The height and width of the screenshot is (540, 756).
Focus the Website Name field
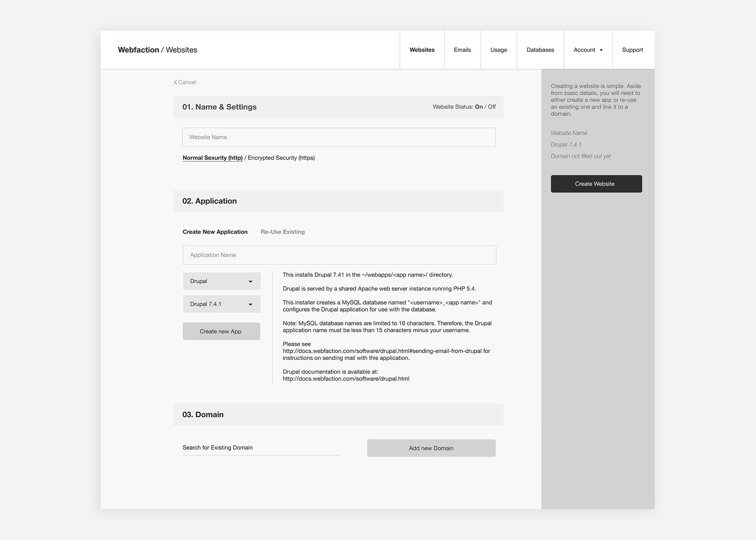[339, 137]
